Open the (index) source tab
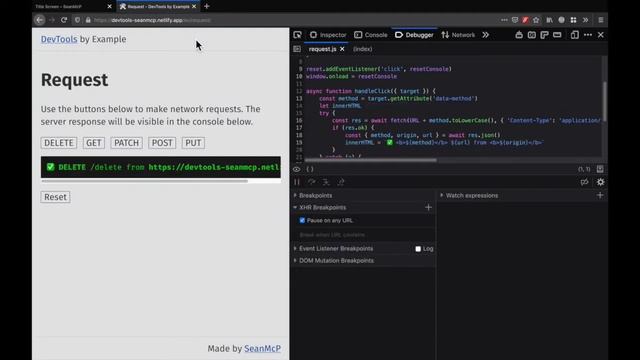 coord(362,49)
